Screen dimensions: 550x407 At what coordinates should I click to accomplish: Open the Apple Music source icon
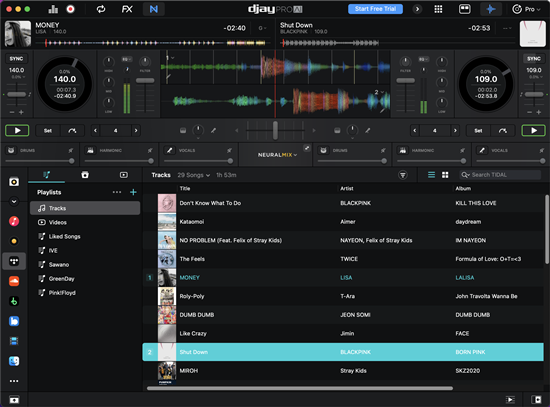coord(14,221)
